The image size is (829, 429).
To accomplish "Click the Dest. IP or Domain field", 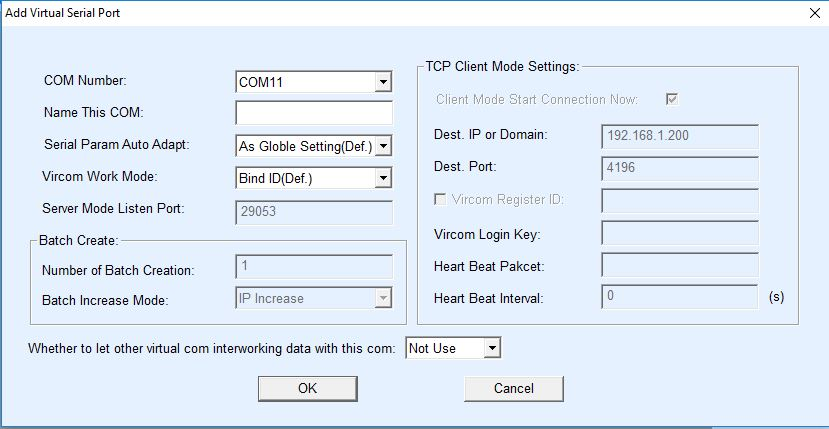I will pyautogui.click(x=679, y=135).
